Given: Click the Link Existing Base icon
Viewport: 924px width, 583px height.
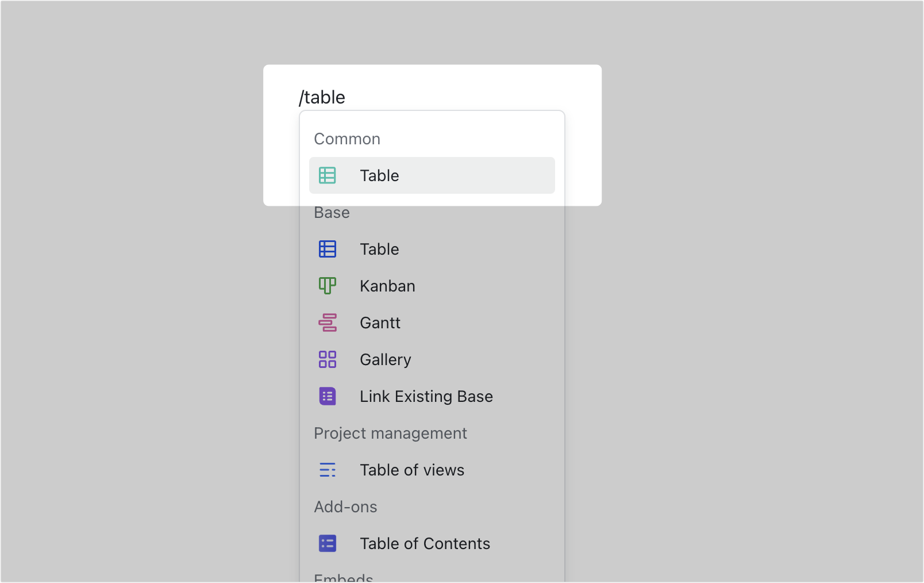Looking at the screenshot, I should tap(327, 396).
